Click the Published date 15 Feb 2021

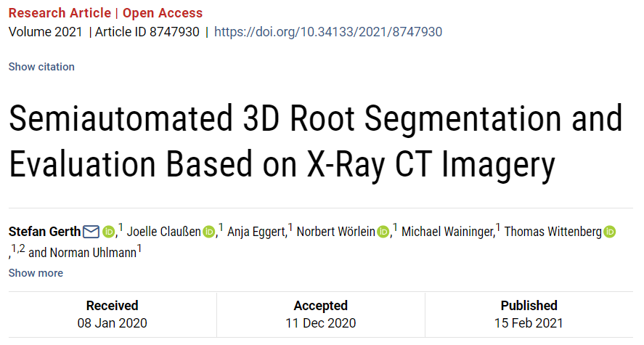pyautogui.click(x=529, y=323)
